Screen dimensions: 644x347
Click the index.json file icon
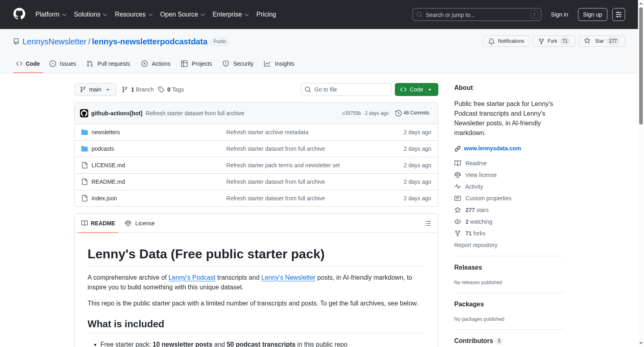85,198
